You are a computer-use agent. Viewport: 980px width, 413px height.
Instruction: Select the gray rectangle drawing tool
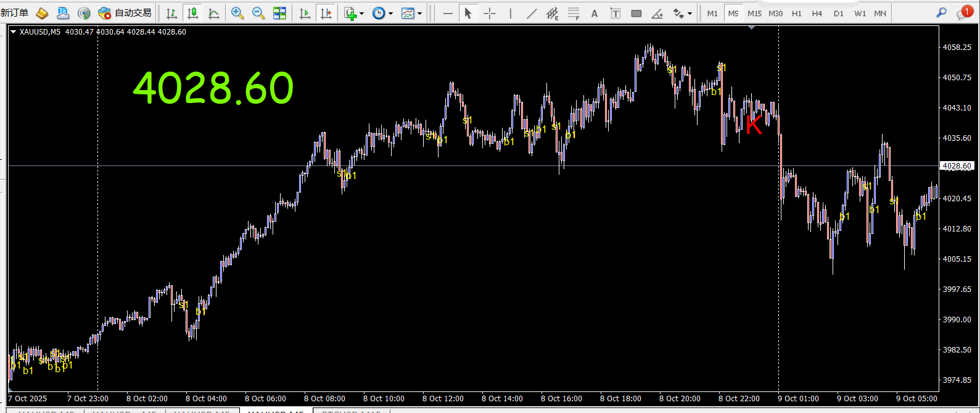tap(636, 13)
